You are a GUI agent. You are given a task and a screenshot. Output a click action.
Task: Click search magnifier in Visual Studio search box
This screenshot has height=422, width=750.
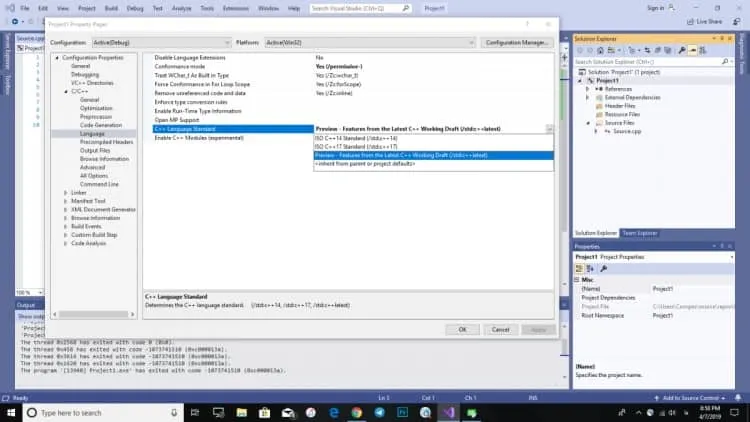pyautogui.click(x=406, y=8)
